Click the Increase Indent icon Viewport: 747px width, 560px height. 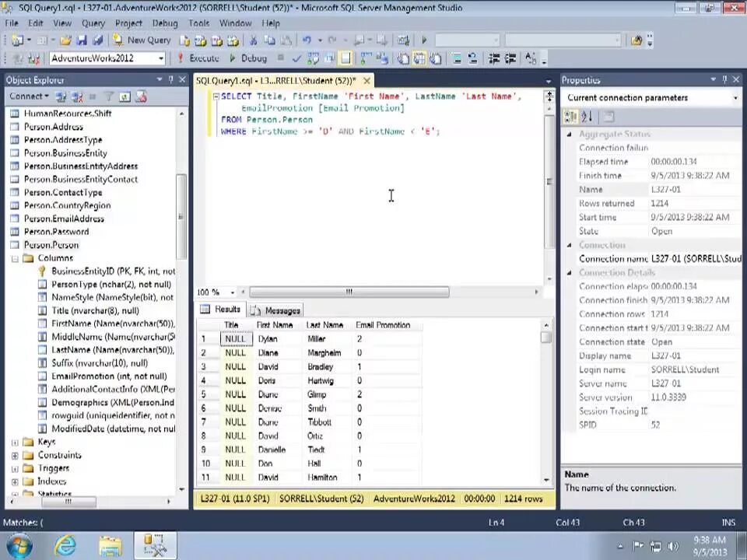pyautogui.click(x=510, y=58)
